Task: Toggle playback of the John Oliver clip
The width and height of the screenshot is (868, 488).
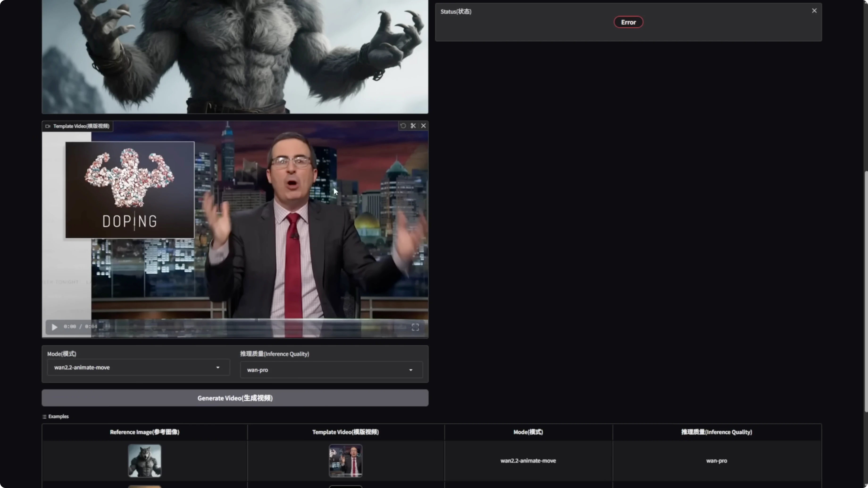Action: pyautogui.click(x=54, y=327)
